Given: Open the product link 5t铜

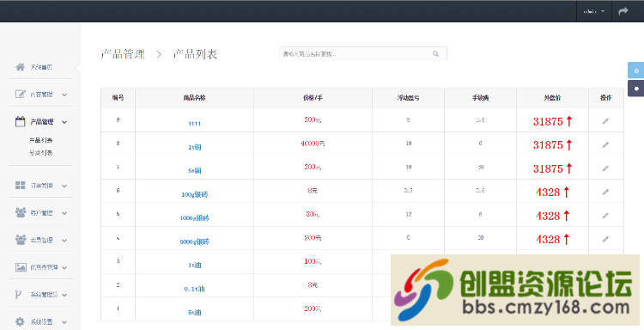Looking at the screenshot, I should (194, 170).
